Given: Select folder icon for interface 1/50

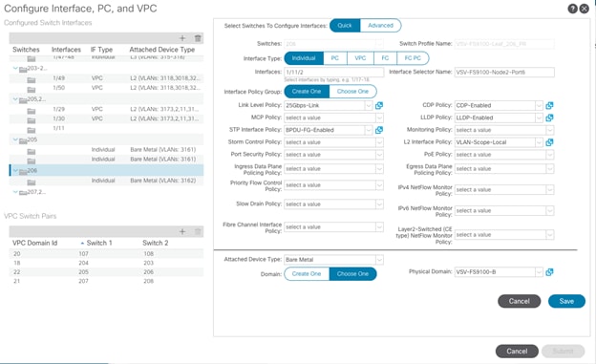Looking at the screenshot, I should tap(32, 90).
